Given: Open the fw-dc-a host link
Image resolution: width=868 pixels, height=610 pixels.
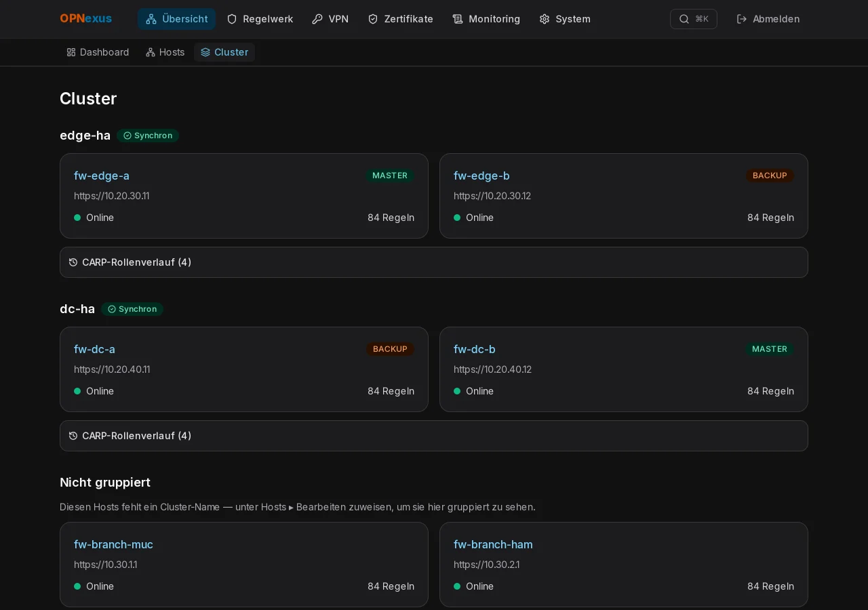Looking at the screenshot, I should 94,349.
